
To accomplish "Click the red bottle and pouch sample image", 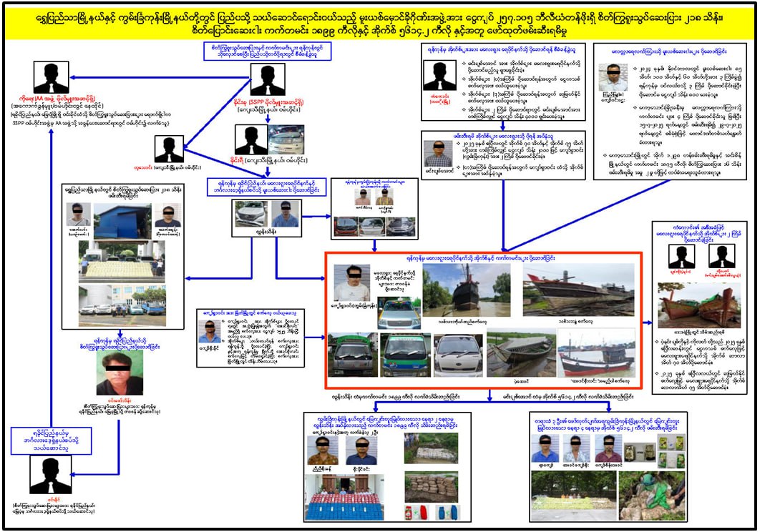I will [x=416, y=513].
